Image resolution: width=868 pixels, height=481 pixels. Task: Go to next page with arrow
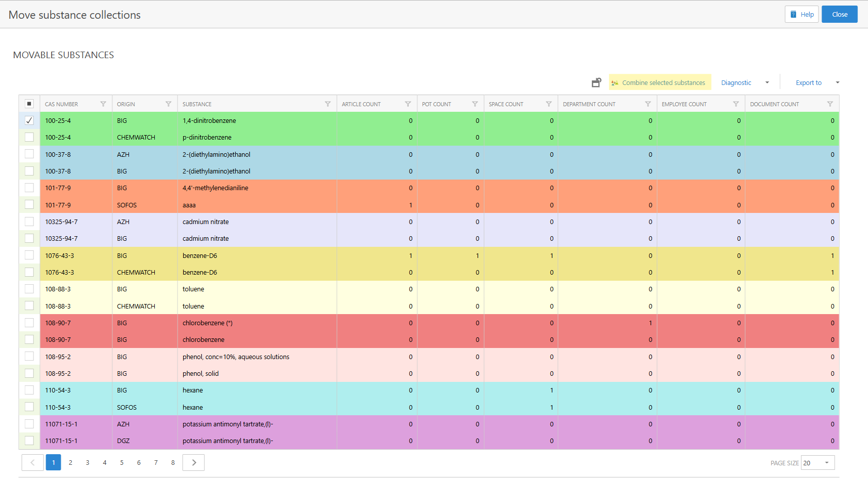coord(194,463)
